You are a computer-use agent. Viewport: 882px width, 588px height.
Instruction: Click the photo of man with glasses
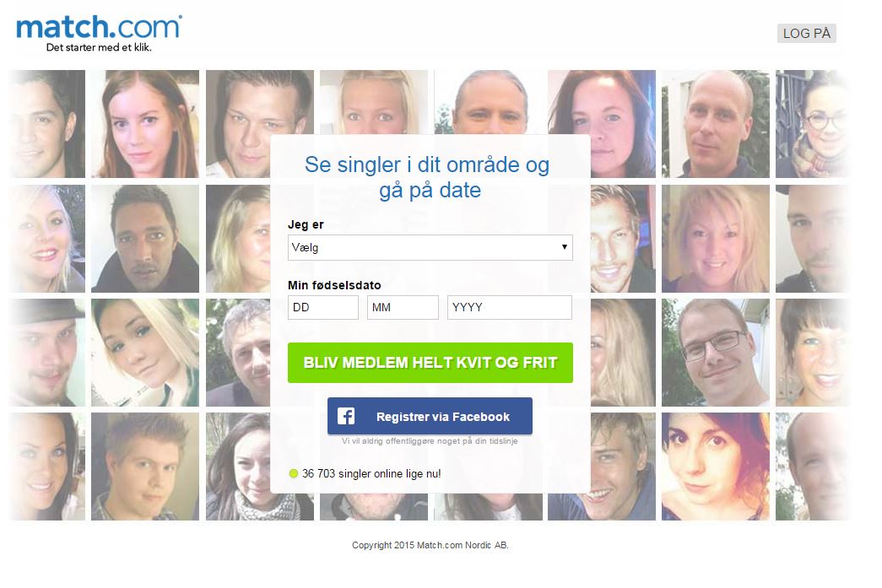(x=716, y=353)
